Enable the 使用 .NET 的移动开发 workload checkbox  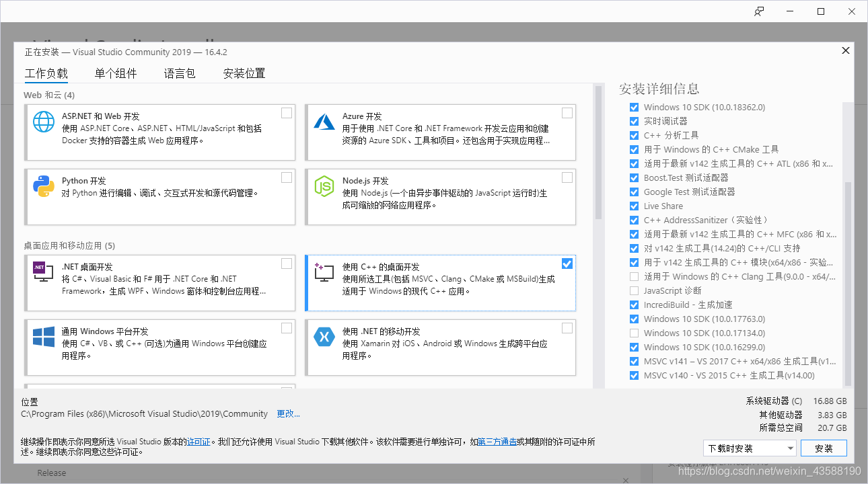(x=567, y=328)
